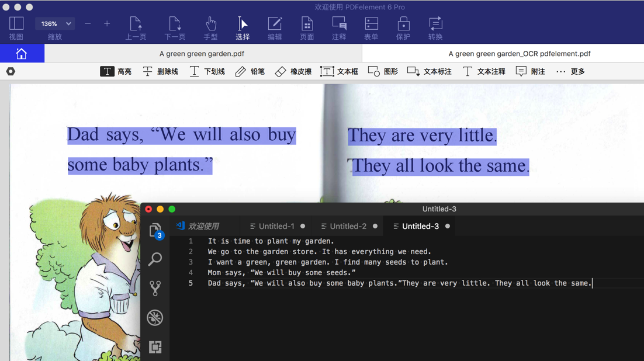Select the 橡皮擦 eraser tool
The height and width of the screenshot is (361, 644).
pyautogui.click(x=293, y=71)
